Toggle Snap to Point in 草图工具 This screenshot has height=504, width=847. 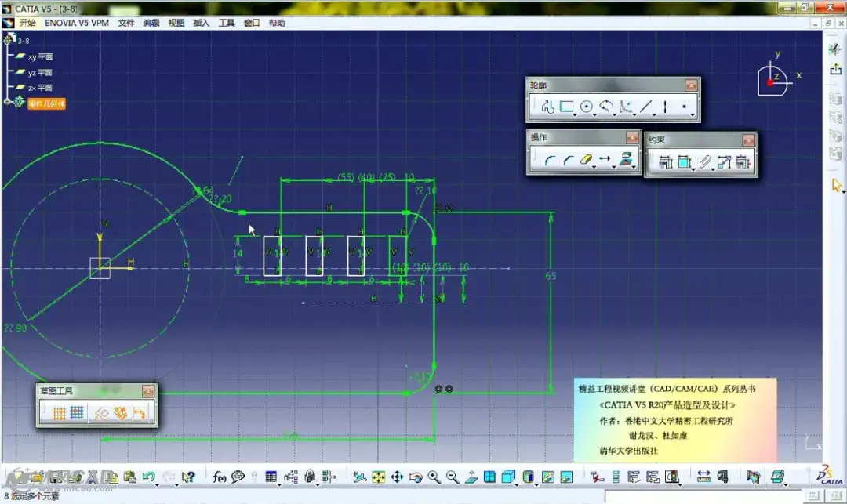pos(77,413)
